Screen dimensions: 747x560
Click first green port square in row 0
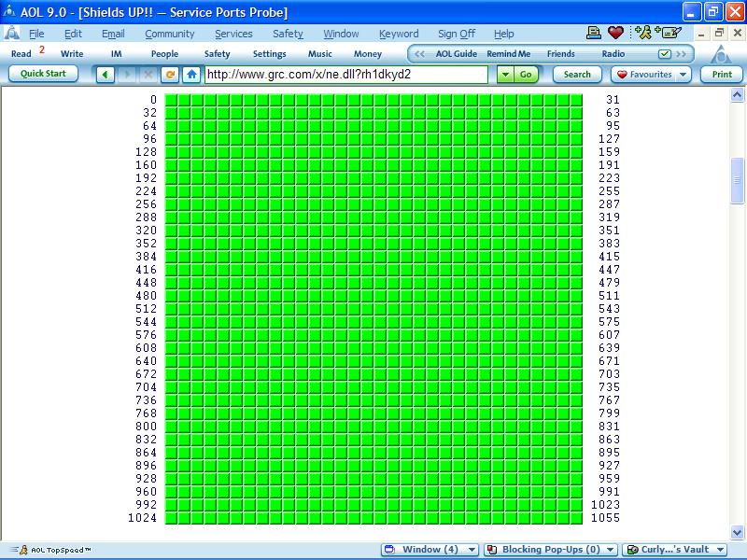(x=171, y=100)
